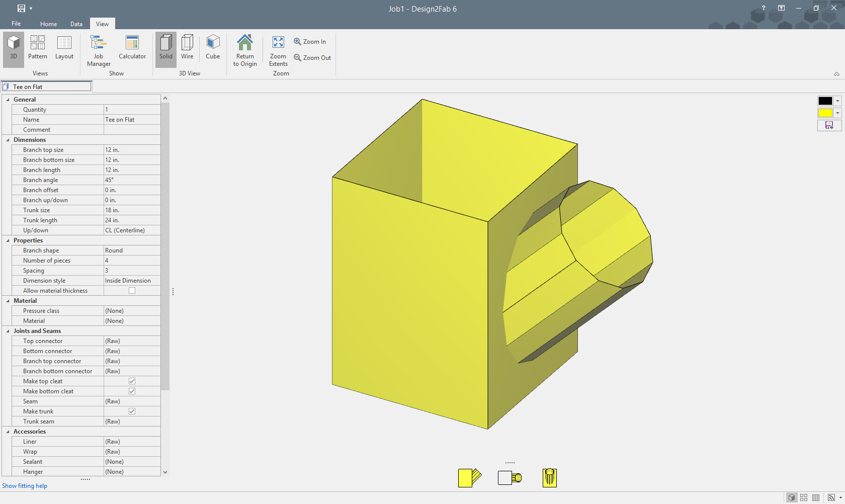This screenshot has width=845, height=504.
Task: Collapse Joints and Seams section
Action: point(8,331)
